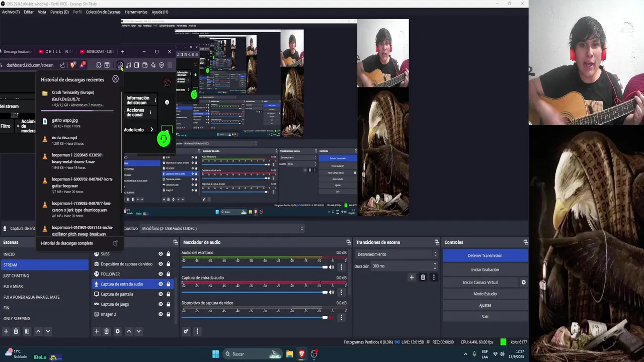Adjust Dispositivo de captura de video volume slider
This screenshot has height=362, width=644.
pyautogui.click(x=255, y=317)
